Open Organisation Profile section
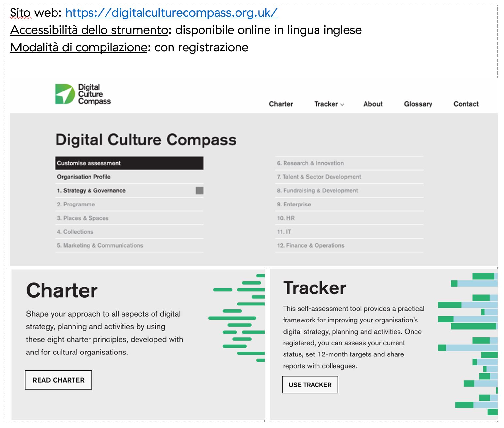This screenshot has width=504, height=428. click(129, 177)
